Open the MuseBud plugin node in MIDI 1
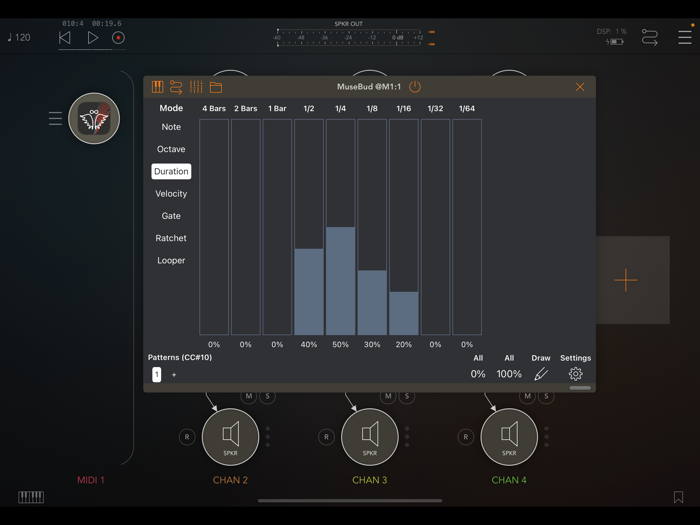This screenshot has height=525, width=700. point(94,118)
